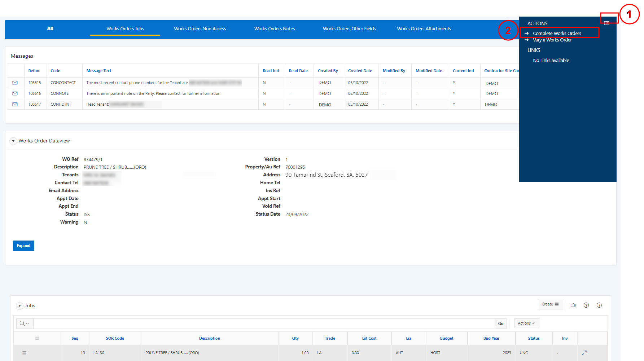The image size is (644, 361).
Task: Open the search column selector dropdown
Action: pos(25,323)
